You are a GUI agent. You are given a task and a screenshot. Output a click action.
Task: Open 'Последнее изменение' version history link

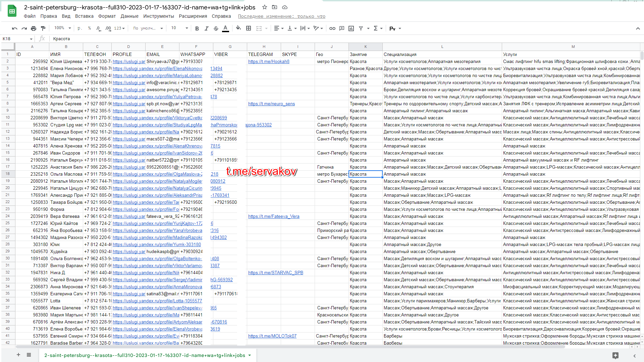(281, 16)
